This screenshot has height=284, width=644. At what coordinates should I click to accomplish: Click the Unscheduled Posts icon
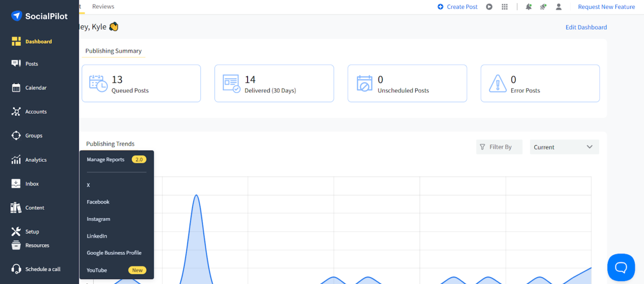tap(364, 84)
